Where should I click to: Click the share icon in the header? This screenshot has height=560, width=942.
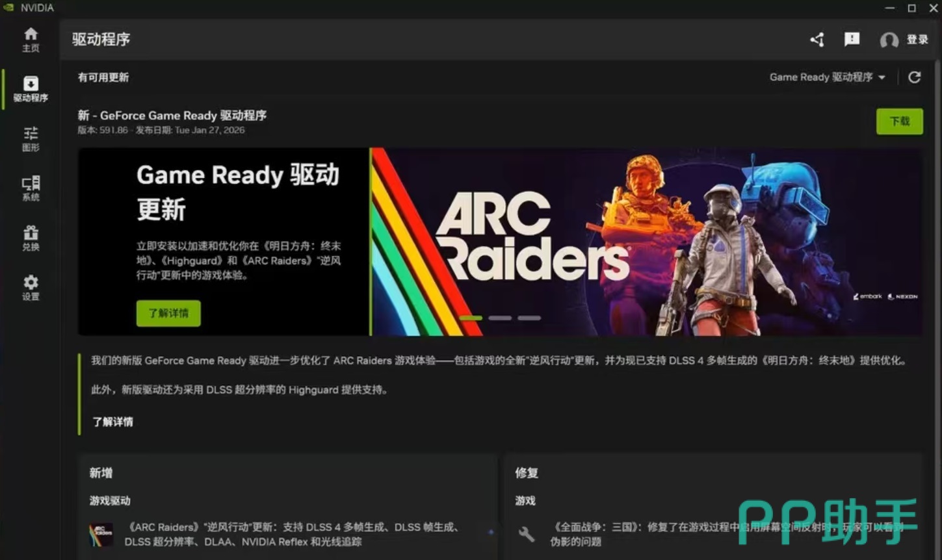tap(817, 40)
